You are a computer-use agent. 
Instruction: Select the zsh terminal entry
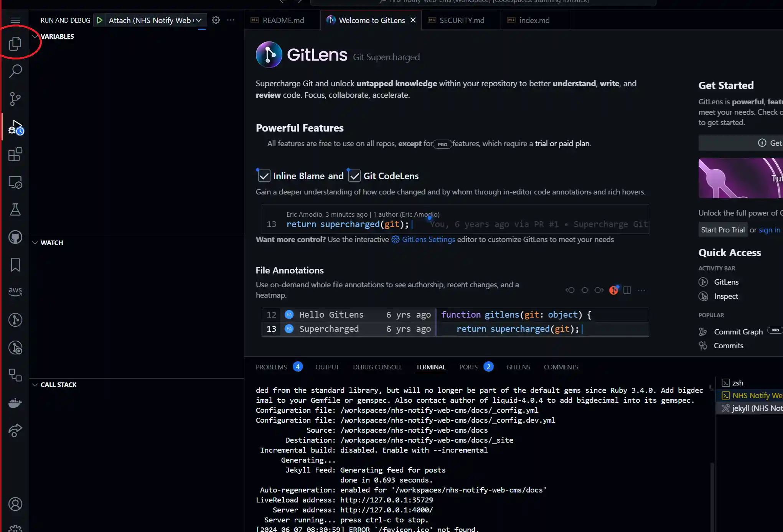coord(737,383)
